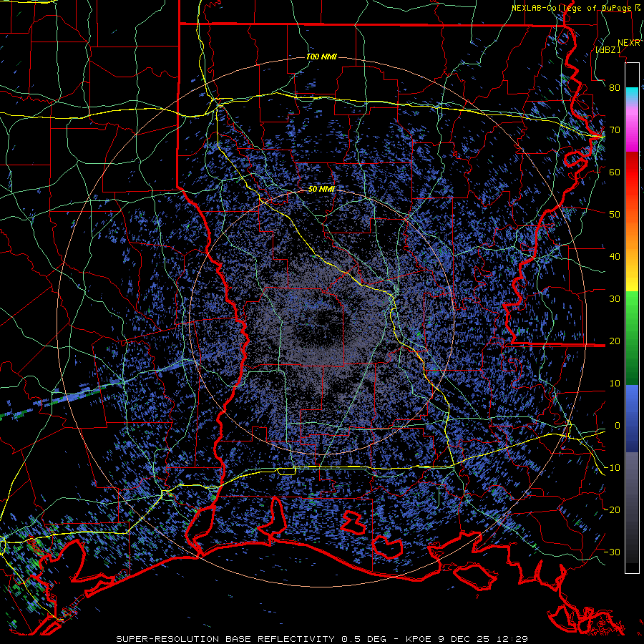Click the 80 value on the dBZ scale
The height and width of the screenshot is (644, 644).
click(x=615, y=87)
